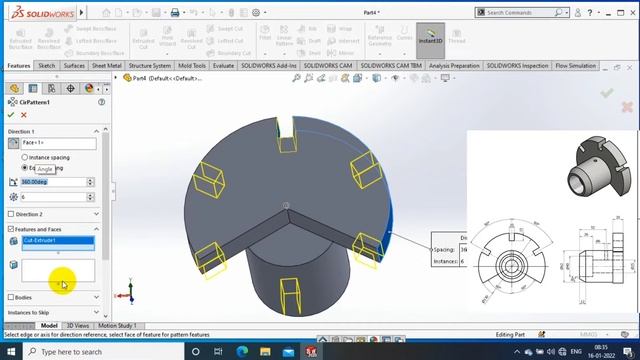Viewport: 640px width, 360px height.
Task: Open Windows Start button
Action: coord(11,351)
